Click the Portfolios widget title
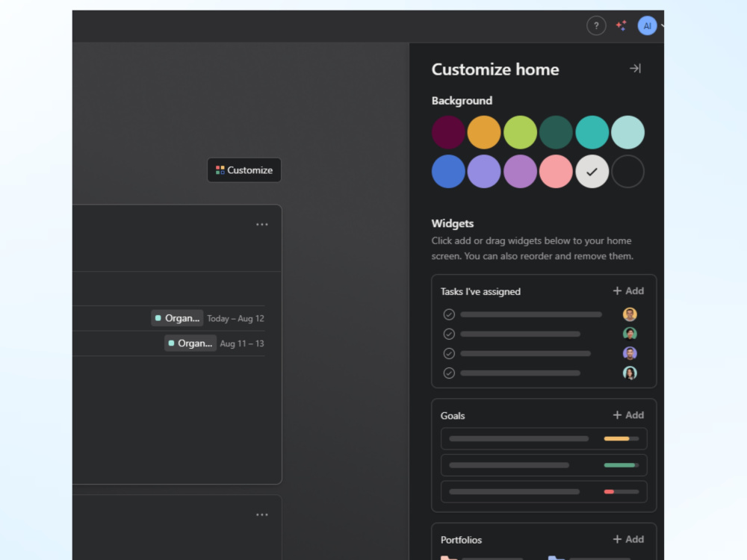 (x=461, y=540)
